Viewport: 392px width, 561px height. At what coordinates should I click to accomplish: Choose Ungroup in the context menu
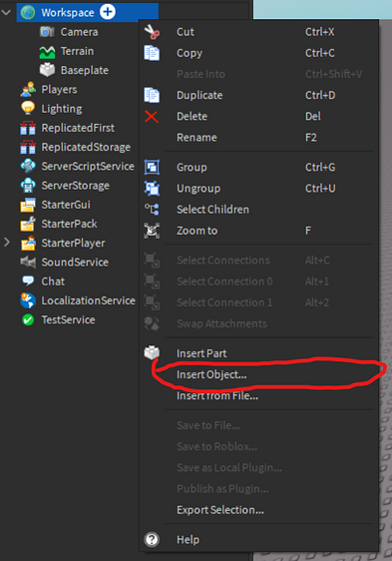(x=258, y=189)
